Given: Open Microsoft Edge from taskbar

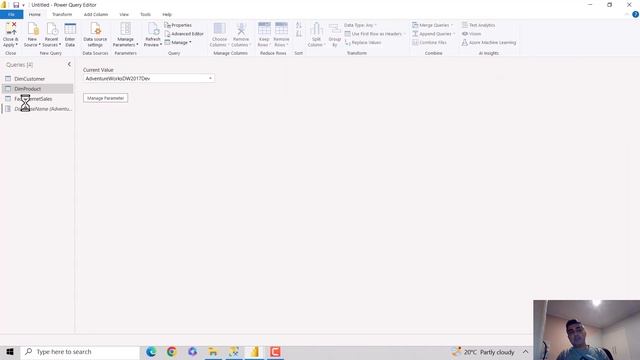Looking at the screenshot, I should [151, 352].
